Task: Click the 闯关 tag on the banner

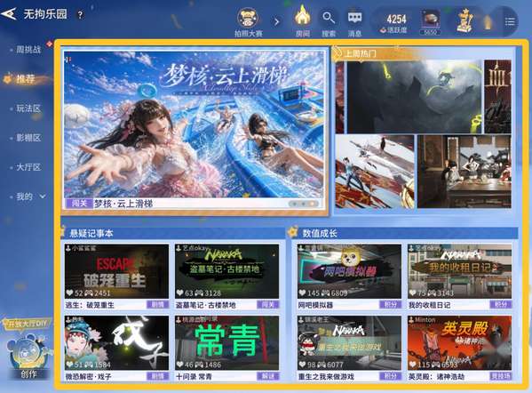Action: click(x=79, y=204)
